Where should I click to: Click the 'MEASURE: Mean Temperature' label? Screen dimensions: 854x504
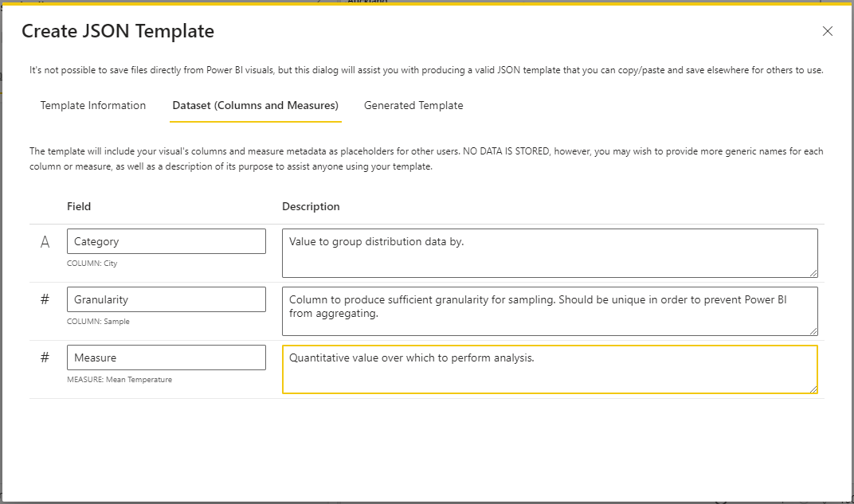click(119, 380)
